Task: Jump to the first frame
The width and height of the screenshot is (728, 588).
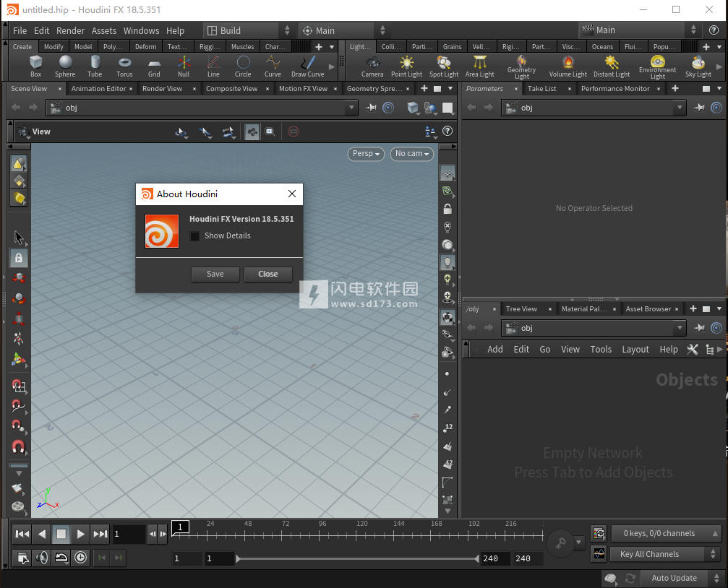Action: click(x=22, y=534)
